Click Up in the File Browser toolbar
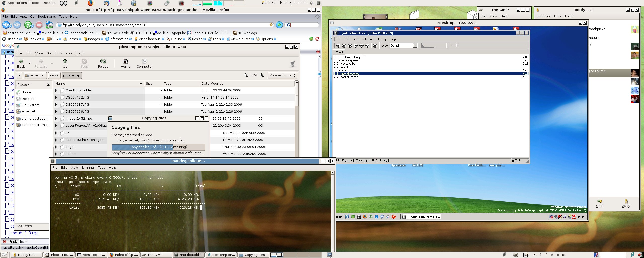644x258 pixels. 65,63
